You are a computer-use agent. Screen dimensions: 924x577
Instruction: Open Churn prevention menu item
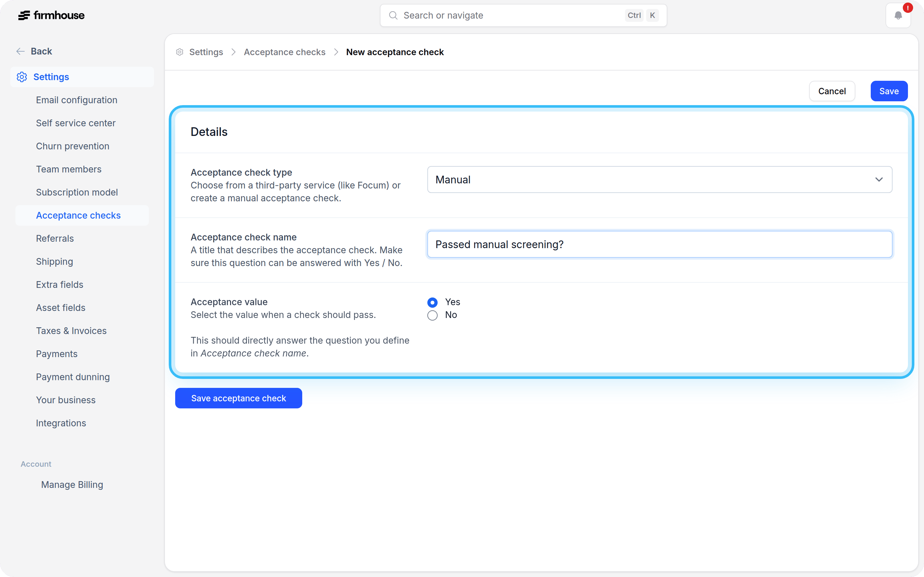coord(73,146)
